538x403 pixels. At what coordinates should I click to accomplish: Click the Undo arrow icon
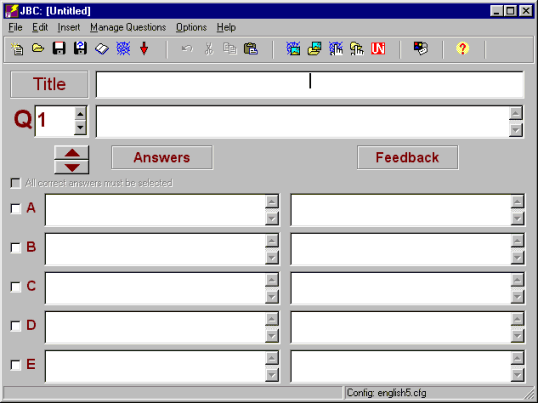pyautogui.click(x=187, y=49)
